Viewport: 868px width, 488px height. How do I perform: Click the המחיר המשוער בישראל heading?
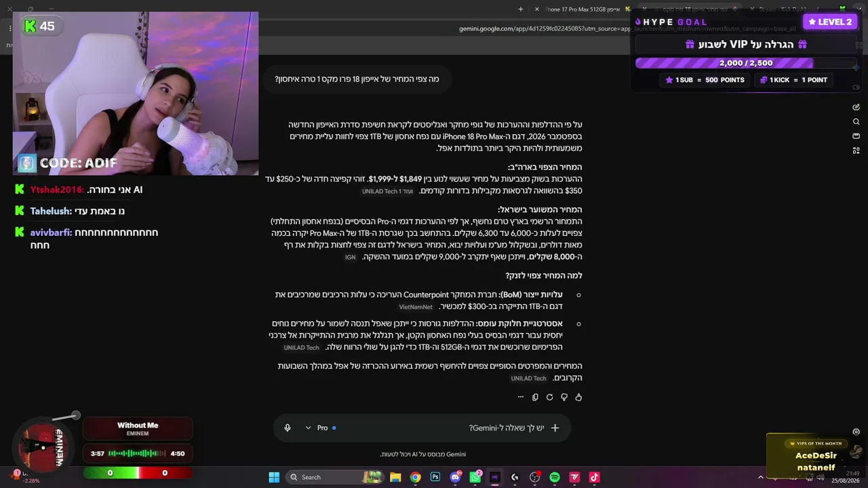[x=540, y=210]
